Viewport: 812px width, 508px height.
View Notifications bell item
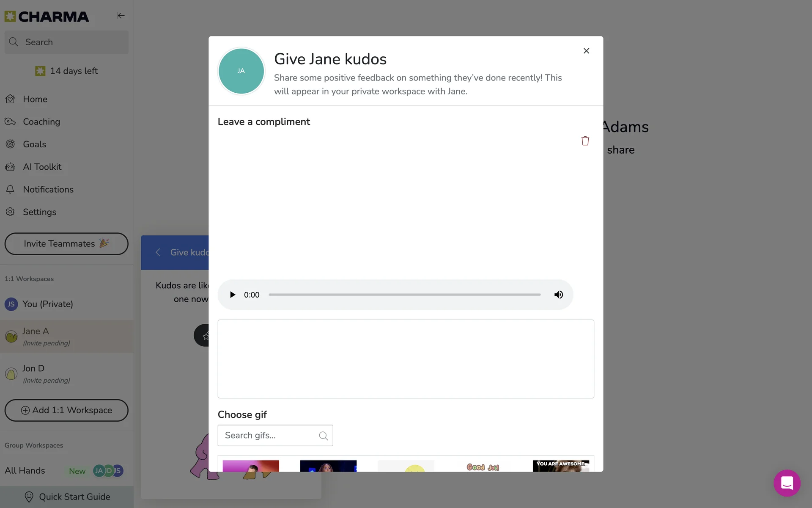coord(48,190)
